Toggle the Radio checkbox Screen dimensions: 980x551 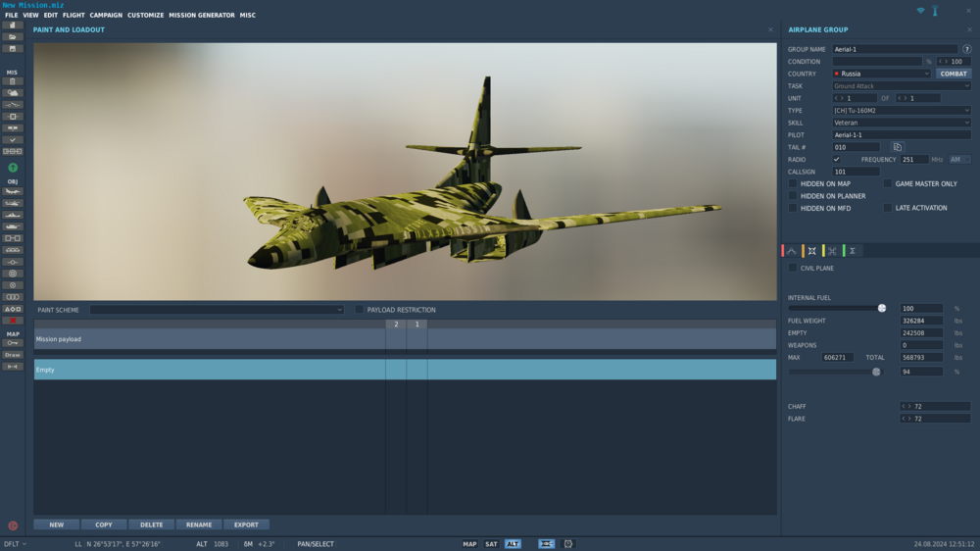836,160
